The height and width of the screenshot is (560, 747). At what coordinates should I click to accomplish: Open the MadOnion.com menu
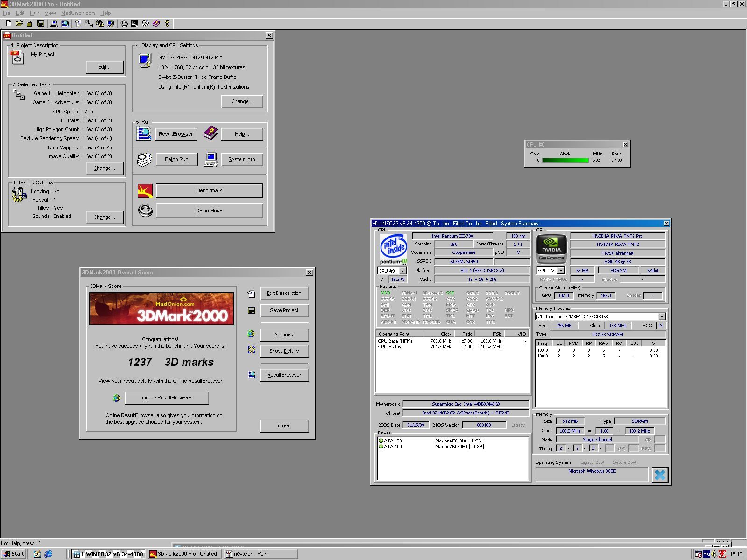pos(78,13)
